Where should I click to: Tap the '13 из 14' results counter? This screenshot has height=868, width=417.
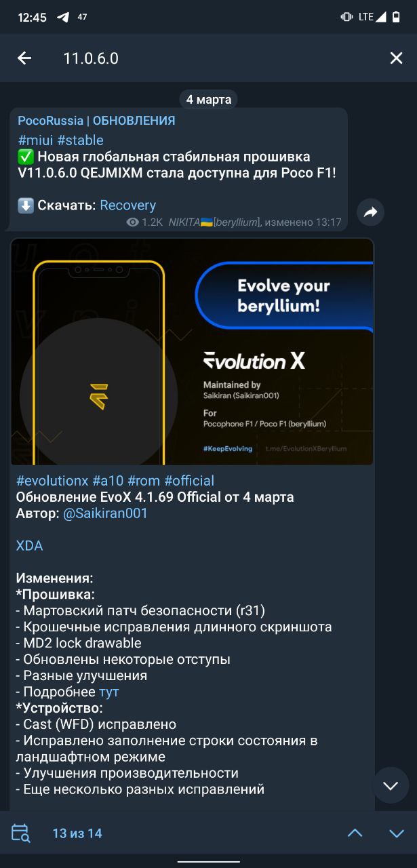pos(77,833)
